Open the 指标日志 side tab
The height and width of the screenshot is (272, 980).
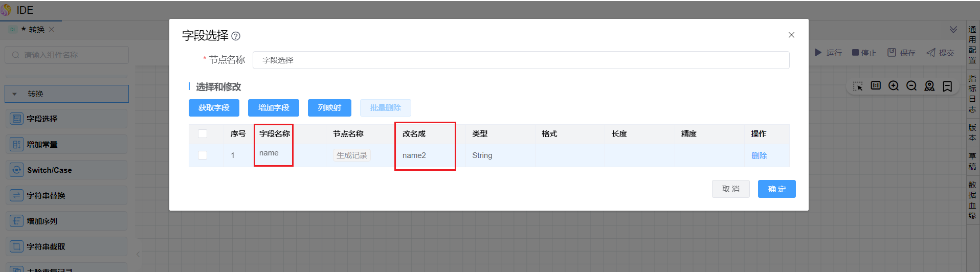click(972, 94)
